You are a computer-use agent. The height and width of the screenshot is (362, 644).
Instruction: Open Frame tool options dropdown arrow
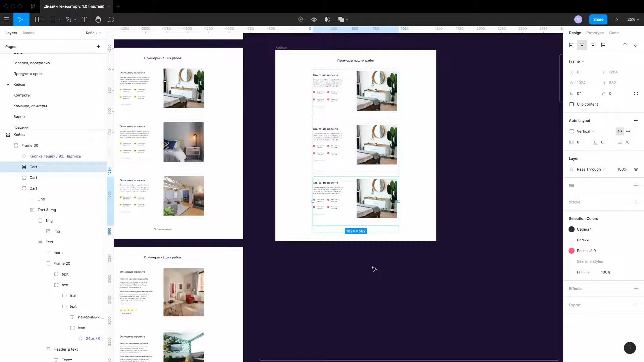(x=43, y=20)
